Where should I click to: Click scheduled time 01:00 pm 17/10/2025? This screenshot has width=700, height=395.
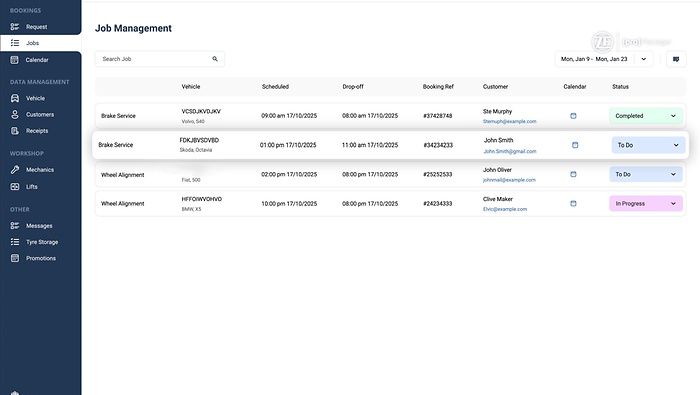(x=288, y=145)
